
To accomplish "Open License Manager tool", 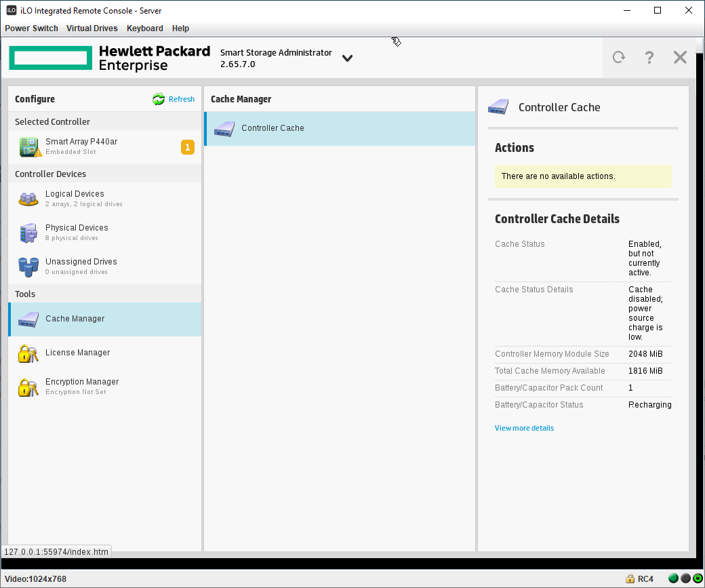I will [x=105, y=353].
